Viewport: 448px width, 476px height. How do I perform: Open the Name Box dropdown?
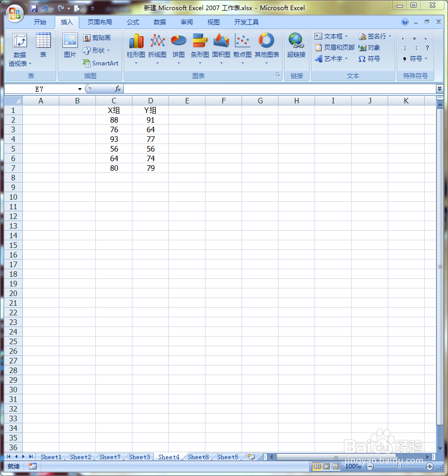pyautogui.click(x=80, y=89)
